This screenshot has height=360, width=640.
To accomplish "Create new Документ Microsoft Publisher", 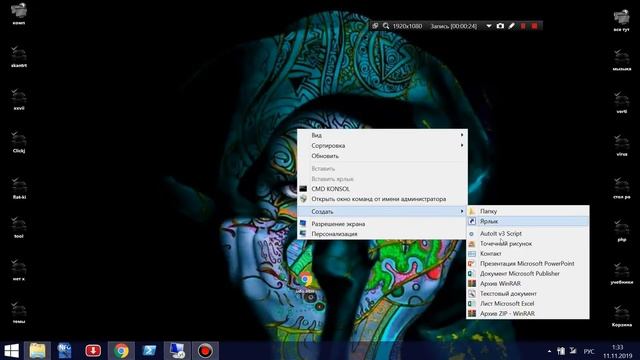I will tap(528, 273).
